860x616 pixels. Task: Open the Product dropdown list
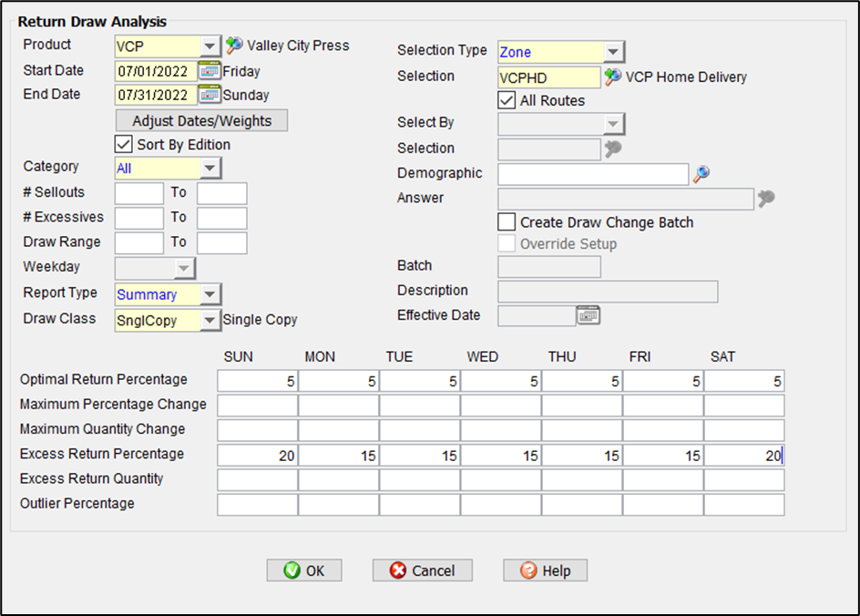click(x=210, y=46)
